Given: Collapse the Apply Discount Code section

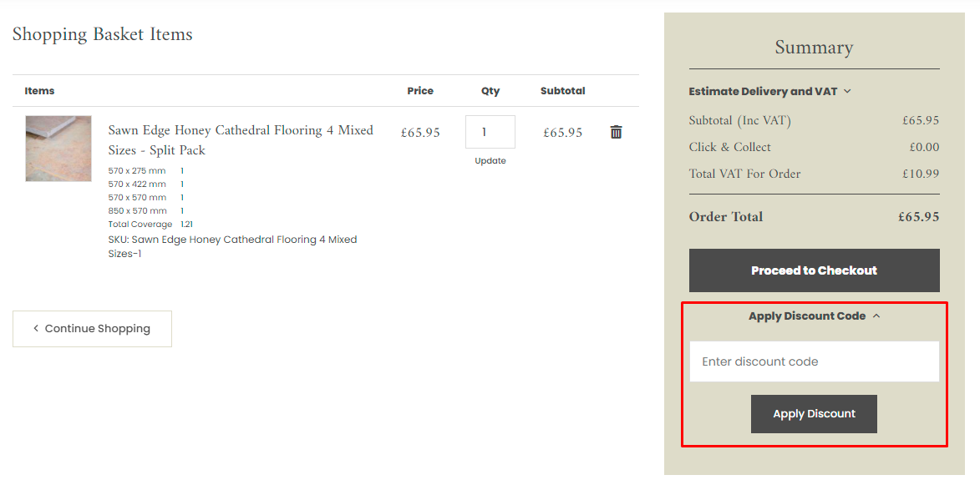Looking at the screenshot, I should (x=814, y=316).
